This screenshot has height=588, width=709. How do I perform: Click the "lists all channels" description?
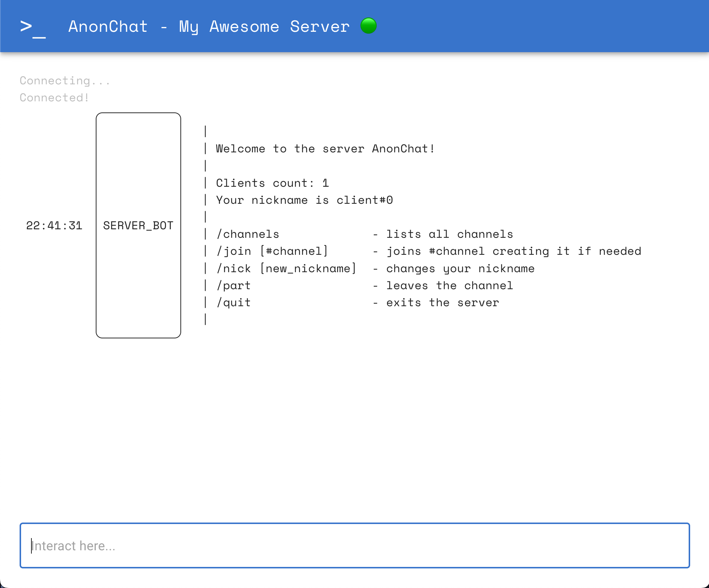pyautogui.click(x=450, y=234)
